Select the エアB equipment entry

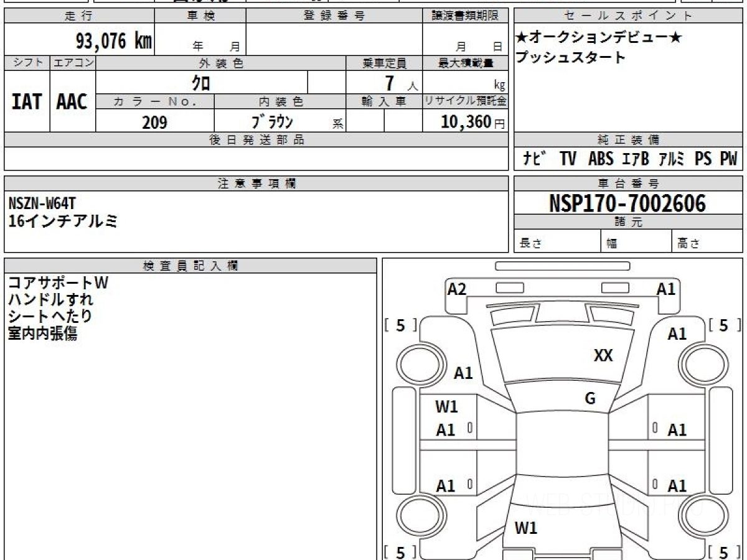click(636, 159)
